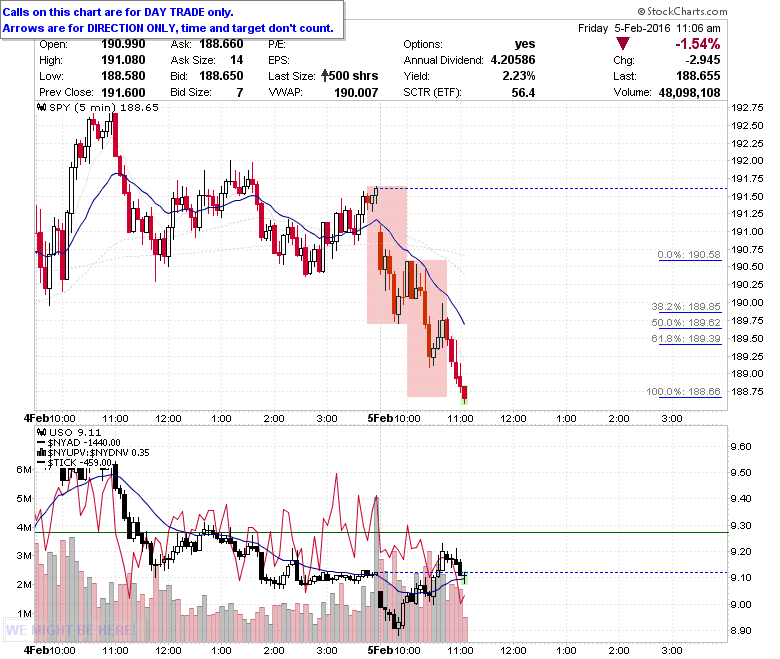Screen dimensions: 780x659
Task: Click the -1.54% percent change
Action: (697, 44)
